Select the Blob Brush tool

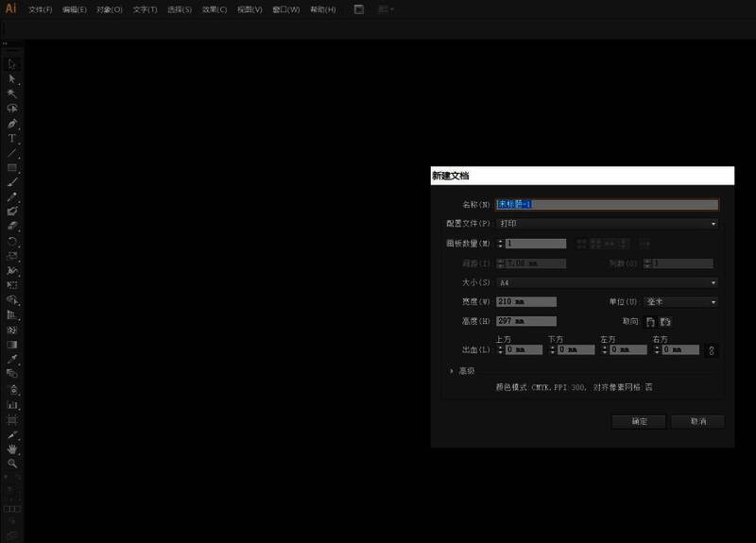click(x=12, y=211)
